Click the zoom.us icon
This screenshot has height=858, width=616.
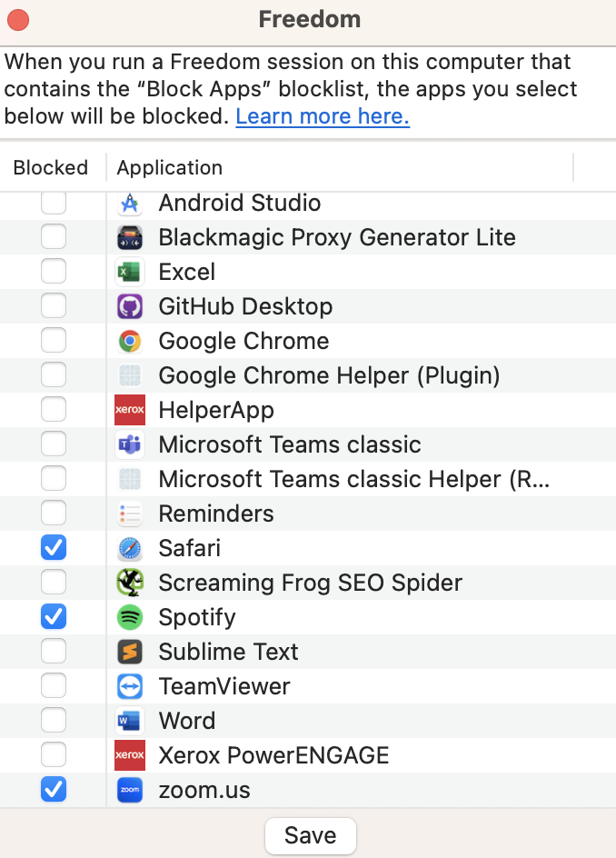(130, 790)
